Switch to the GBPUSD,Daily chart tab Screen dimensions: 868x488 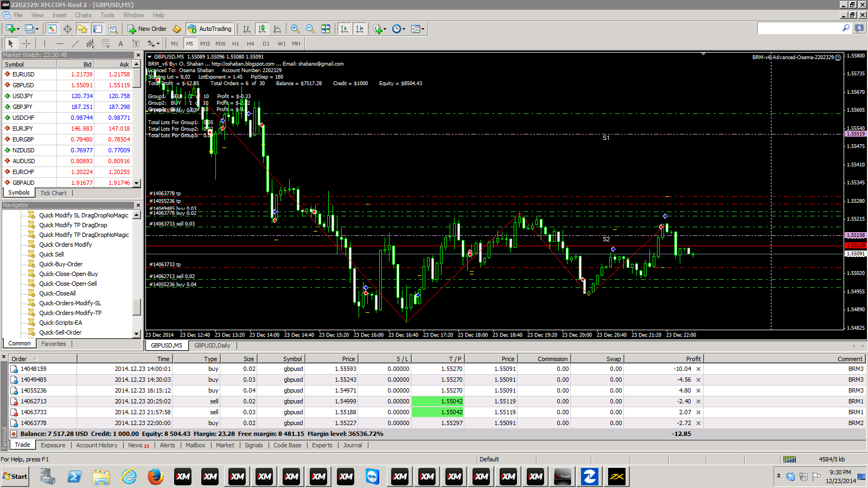pos(212,345)
